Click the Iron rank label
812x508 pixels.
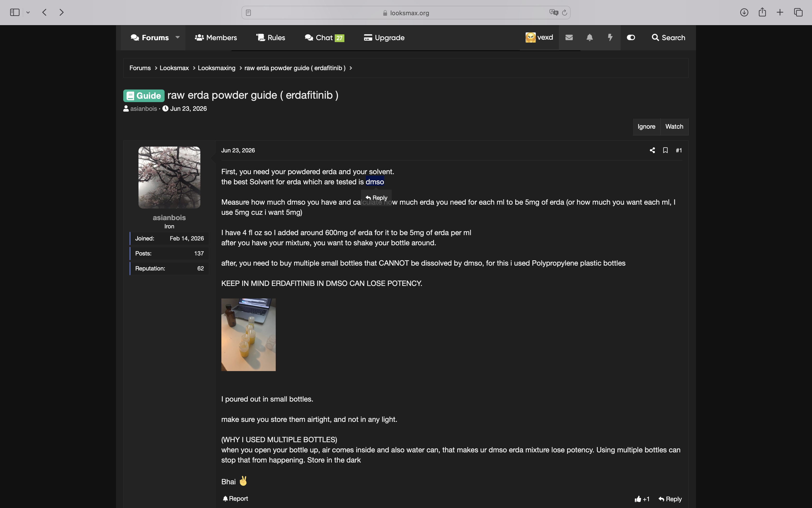[169, 226]
